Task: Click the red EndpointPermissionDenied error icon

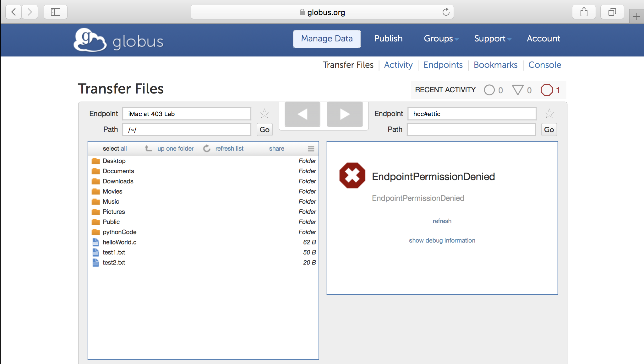Action: pyautogui.click(x=352, y=175)
